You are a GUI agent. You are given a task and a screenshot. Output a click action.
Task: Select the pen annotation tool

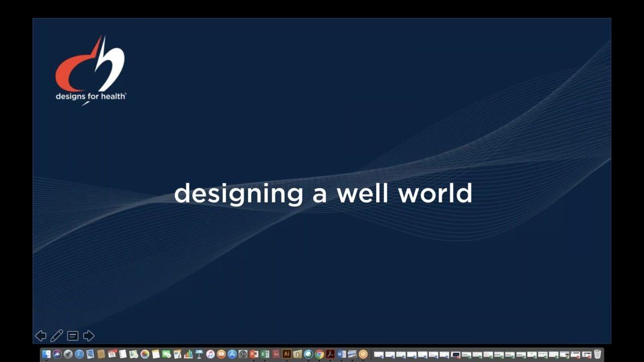[x=57, y=336]
